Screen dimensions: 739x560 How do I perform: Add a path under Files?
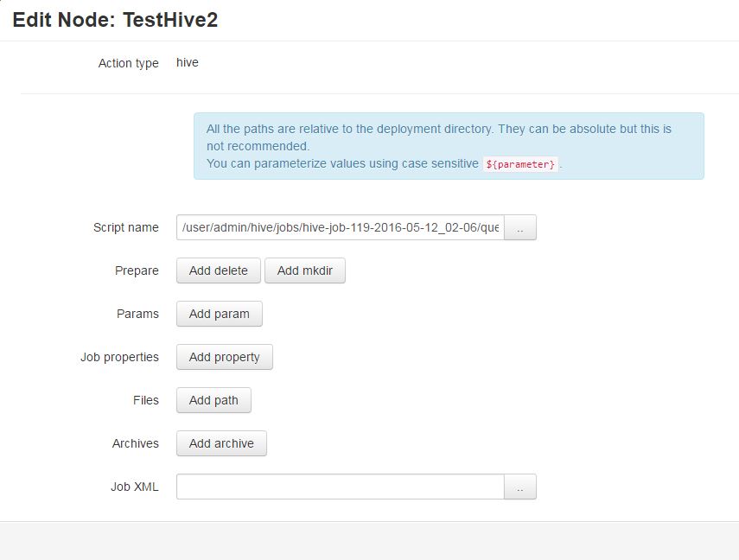tap(213, 400)
